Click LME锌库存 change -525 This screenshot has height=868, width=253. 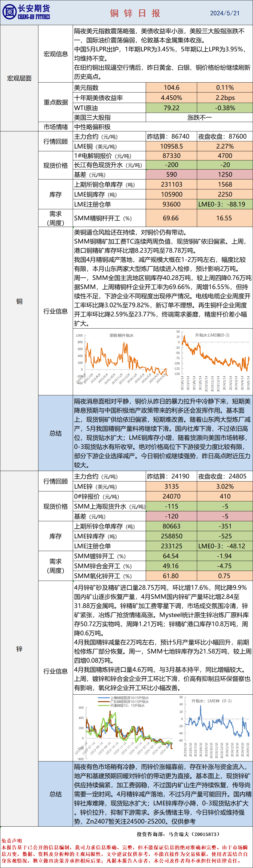[x=225, y=536]
